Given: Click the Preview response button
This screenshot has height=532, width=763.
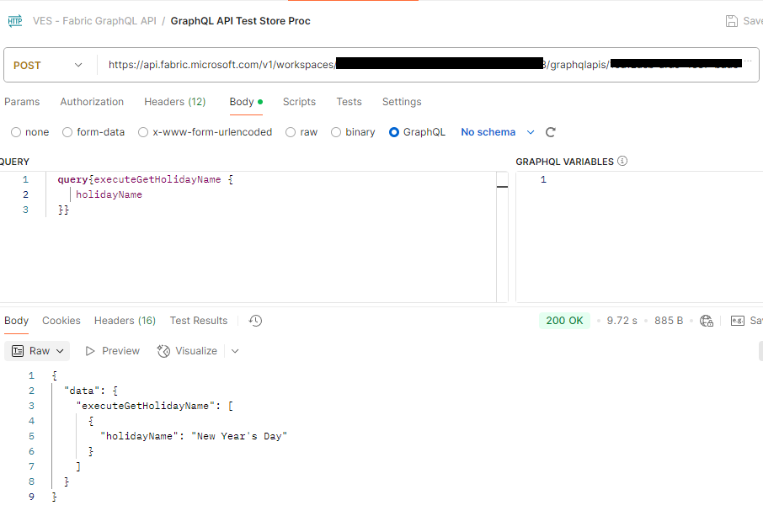Looking at the screenshot, I should coord(112,350).
